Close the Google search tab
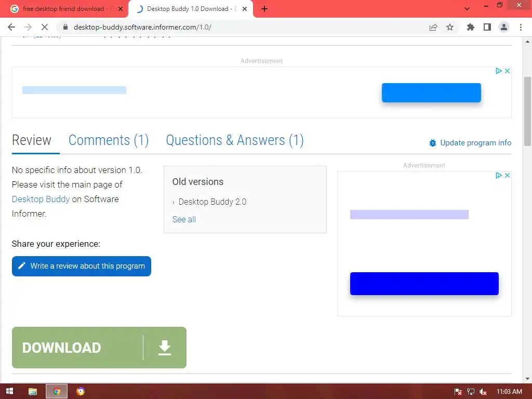Screen dimensions: 532x399 121,9
